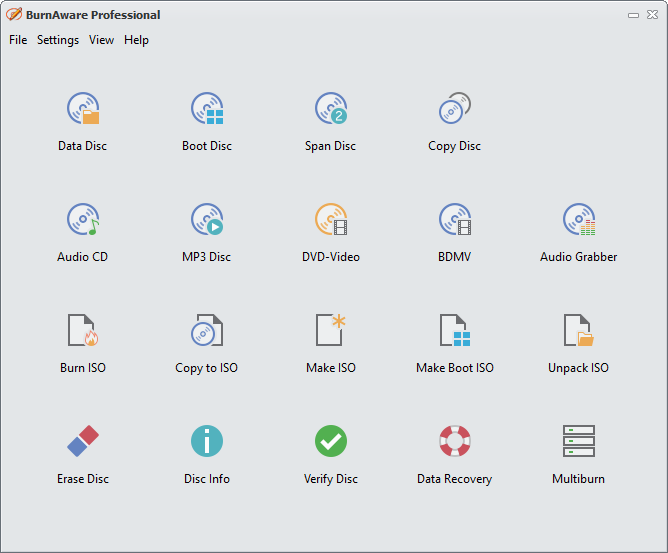Select the Erase Disc eraser icon
The height and width of the screenshot is (553, 668).
[x=83, y=441]
